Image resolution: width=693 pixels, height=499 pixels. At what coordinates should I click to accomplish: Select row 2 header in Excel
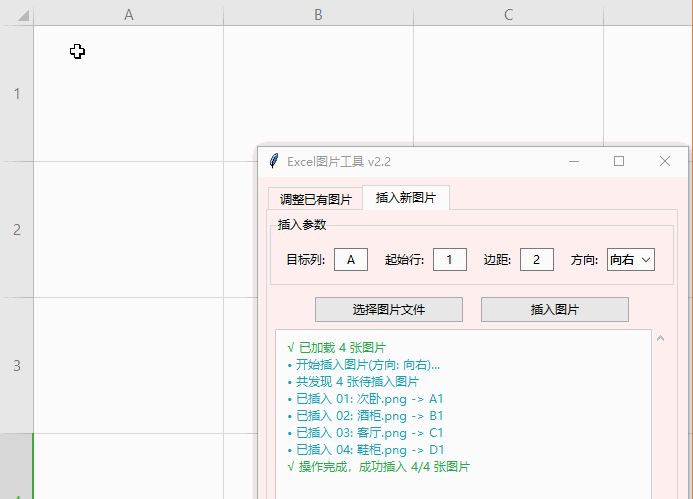[x=16, y=230]
